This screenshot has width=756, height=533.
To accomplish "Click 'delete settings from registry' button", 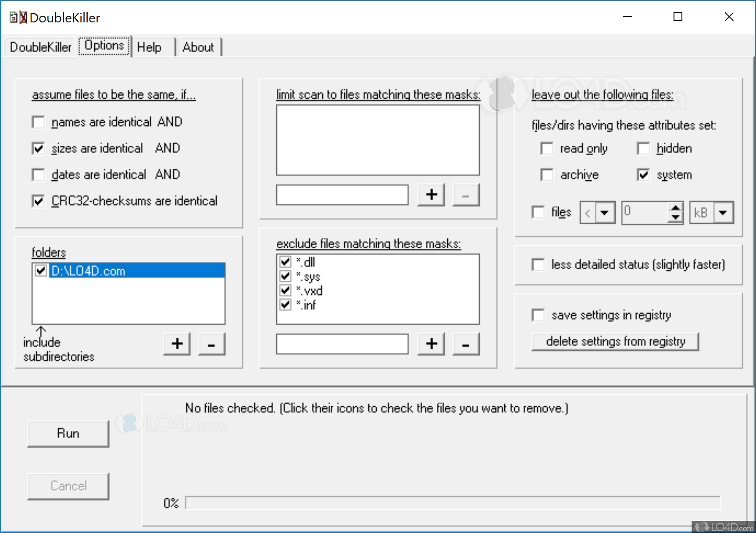I will (x=615, y=342).
